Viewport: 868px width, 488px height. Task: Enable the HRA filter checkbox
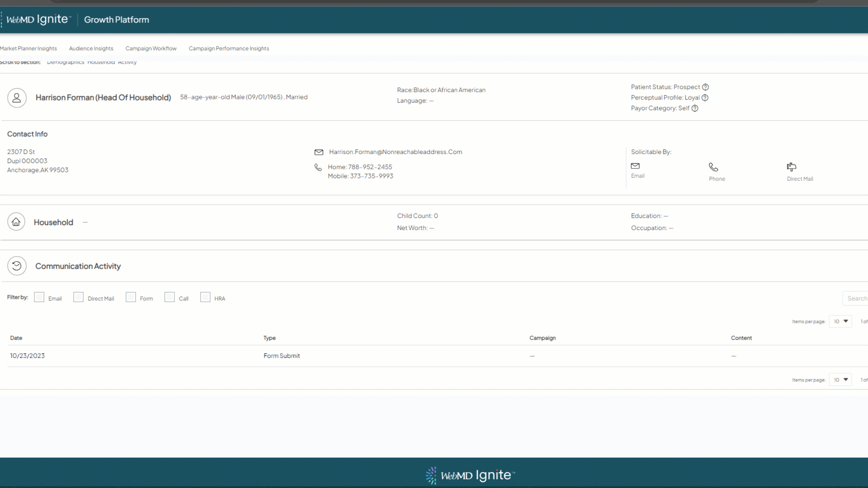205,297
